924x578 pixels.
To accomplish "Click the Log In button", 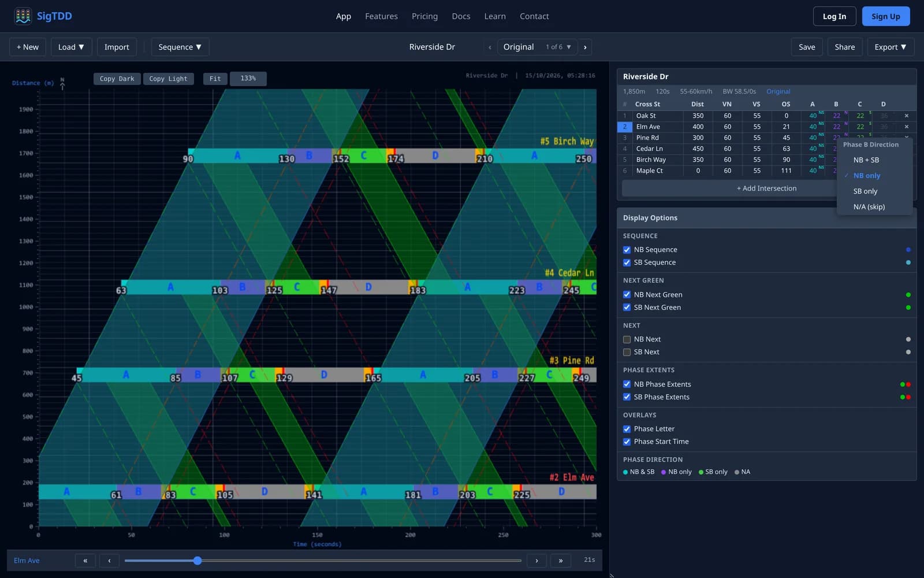I will coord(834,16).
